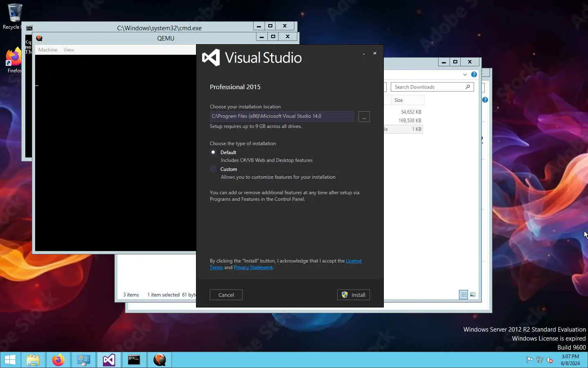Expand the Explorer ribbon chevron
The image size is (588, 368).
coord(465,74)
